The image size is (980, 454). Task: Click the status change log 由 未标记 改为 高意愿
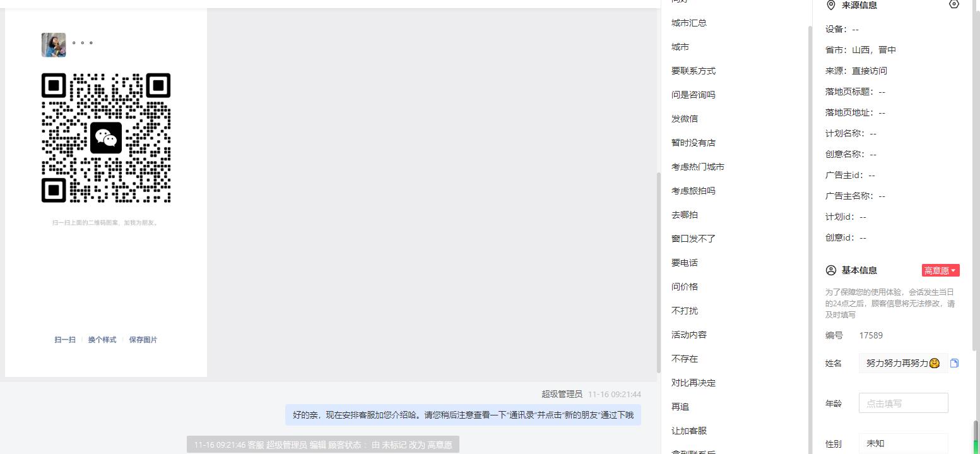[x=323, y=445]
